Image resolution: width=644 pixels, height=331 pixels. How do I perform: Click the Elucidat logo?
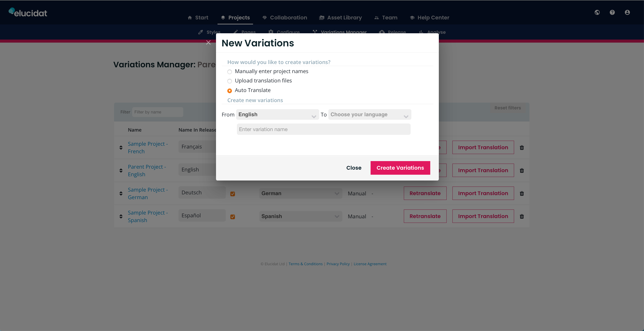(x=28, y=12)
